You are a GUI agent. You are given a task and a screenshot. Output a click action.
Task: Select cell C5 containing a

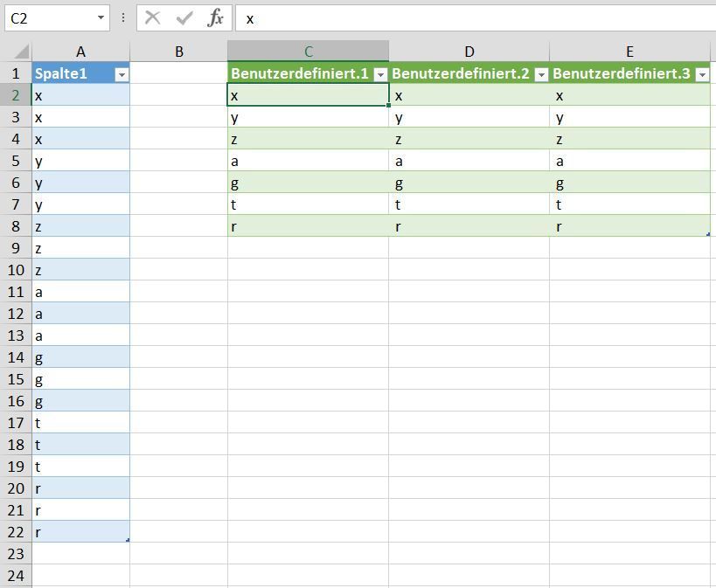tap(309, 161)
